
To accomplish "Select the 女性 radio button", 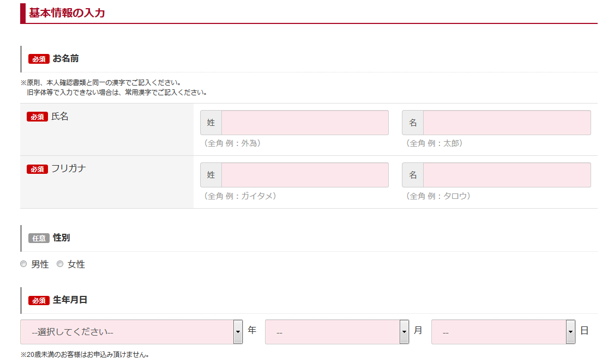I will tap(60, 264).
